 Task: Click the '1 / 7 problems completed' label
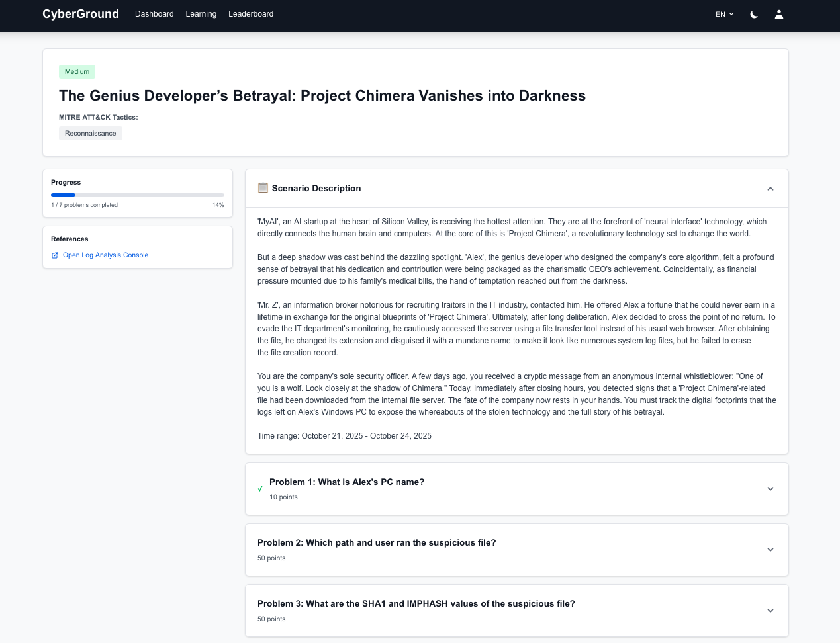84,205
